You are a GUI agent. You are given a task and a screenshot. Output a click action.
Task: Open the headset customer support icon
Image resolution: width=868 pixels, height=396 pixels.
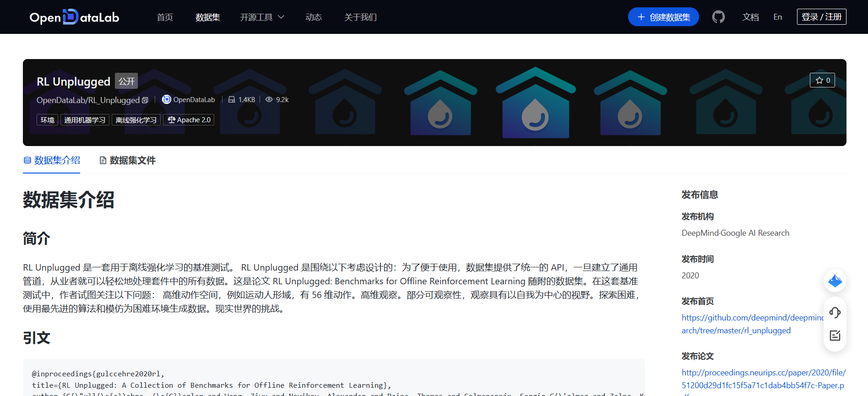click(x=835, y=313)
